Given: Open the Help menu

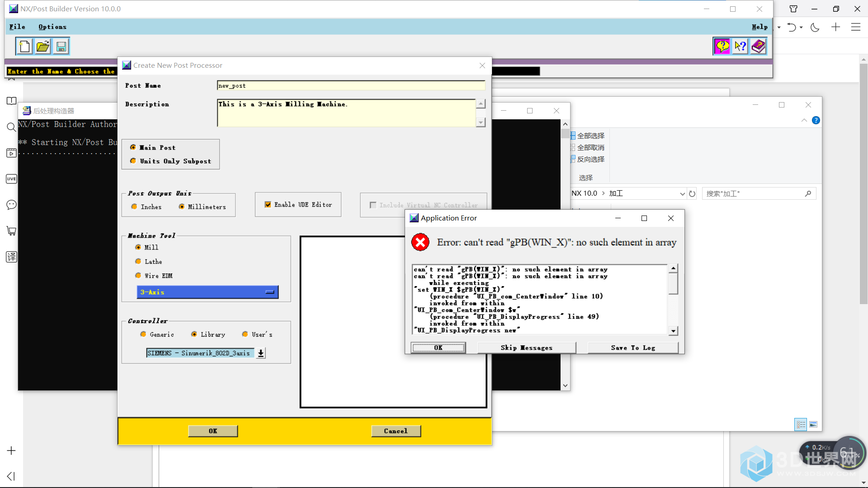Looking at the screenshot, I should [759, 27].
